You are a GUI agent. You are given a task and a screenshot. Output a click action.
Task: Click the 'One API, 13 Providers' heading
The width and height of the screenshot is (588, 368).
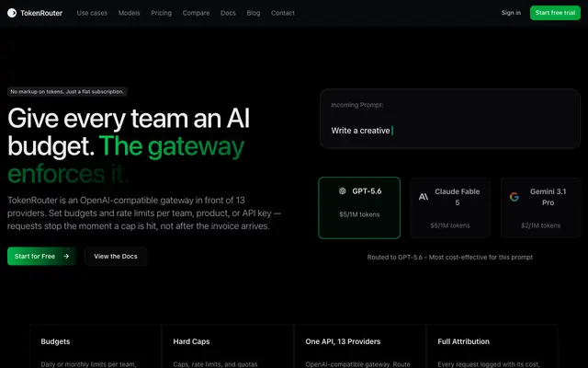[343, 341]
